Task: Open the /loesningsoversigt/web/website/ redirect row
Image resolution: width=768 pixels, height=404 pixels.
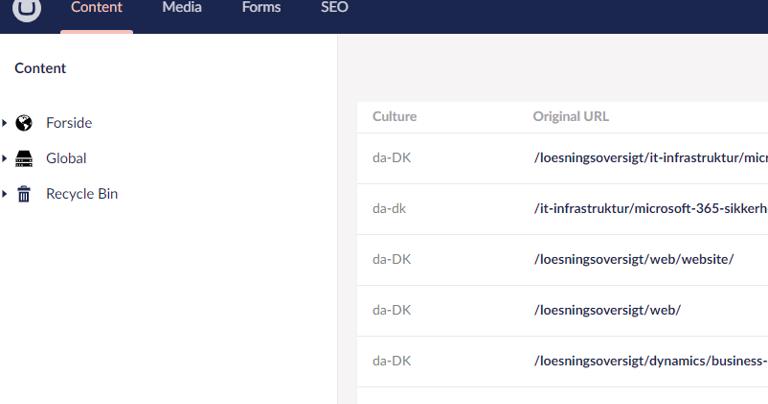Action: pos(634,259)
